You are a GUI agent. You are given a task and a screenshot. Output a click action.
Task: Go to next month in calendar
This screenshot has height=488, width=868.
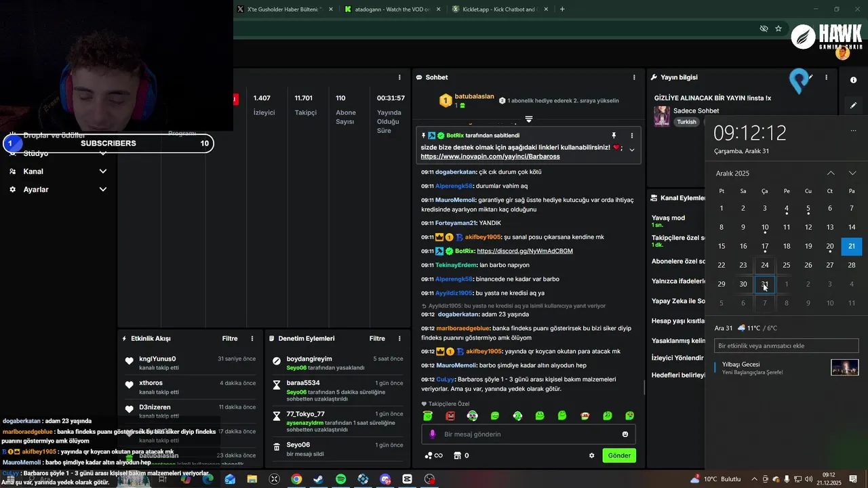tap(852, 174)
